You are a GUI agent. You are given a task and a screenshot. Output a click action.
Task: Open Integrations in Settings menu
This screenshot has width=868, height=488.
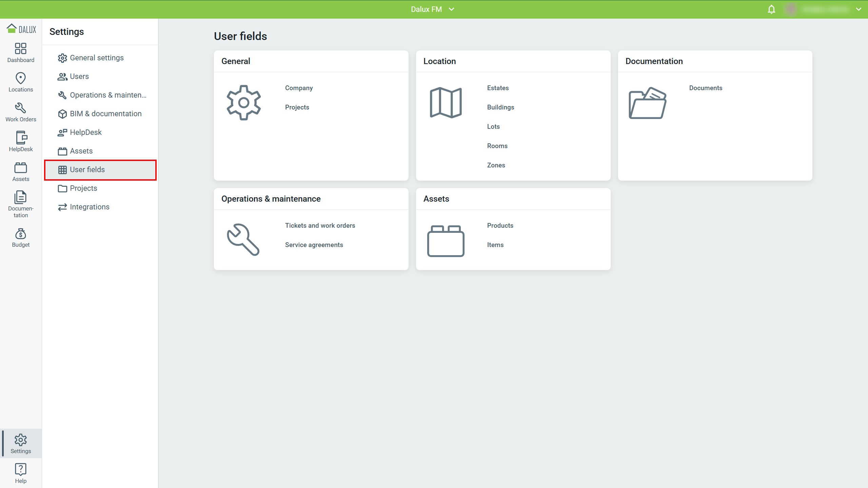coord(90,207)
